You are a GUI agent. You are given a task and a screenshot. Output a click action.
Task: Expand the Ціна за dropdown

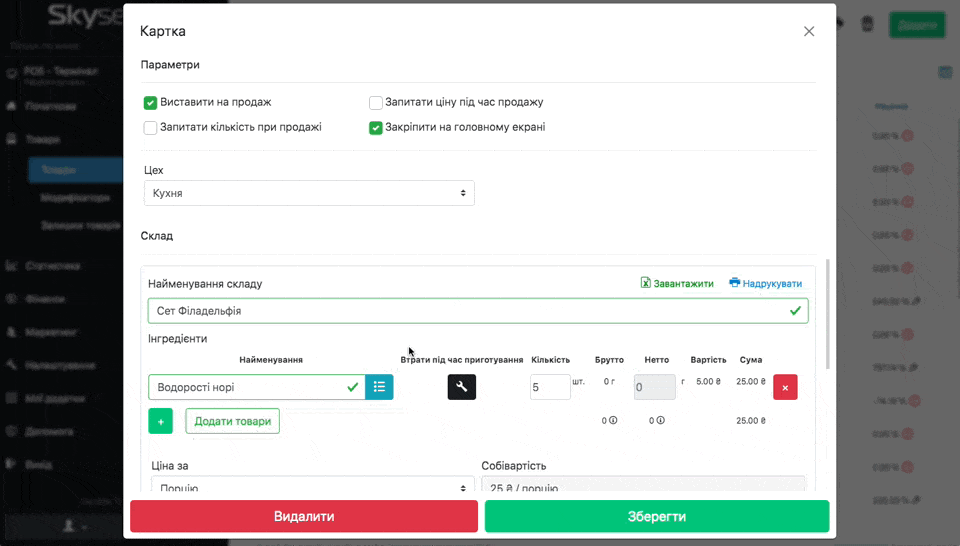click(309, 488)
